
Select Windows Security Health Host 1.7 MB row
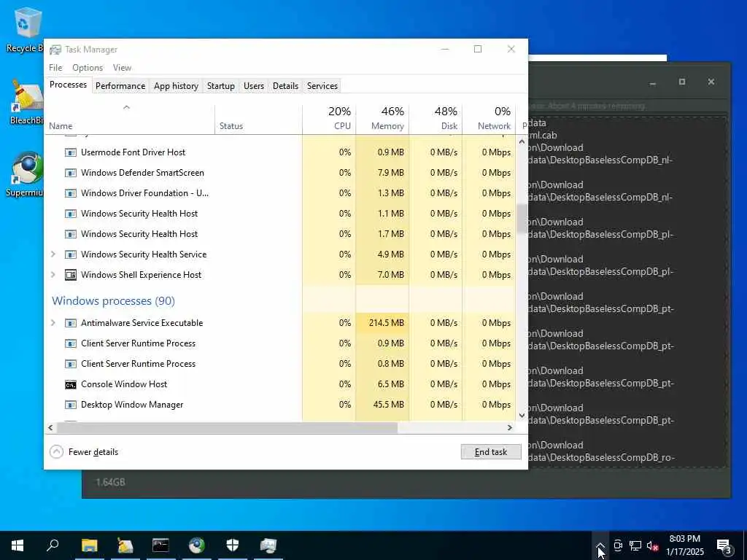click(280, 234)
